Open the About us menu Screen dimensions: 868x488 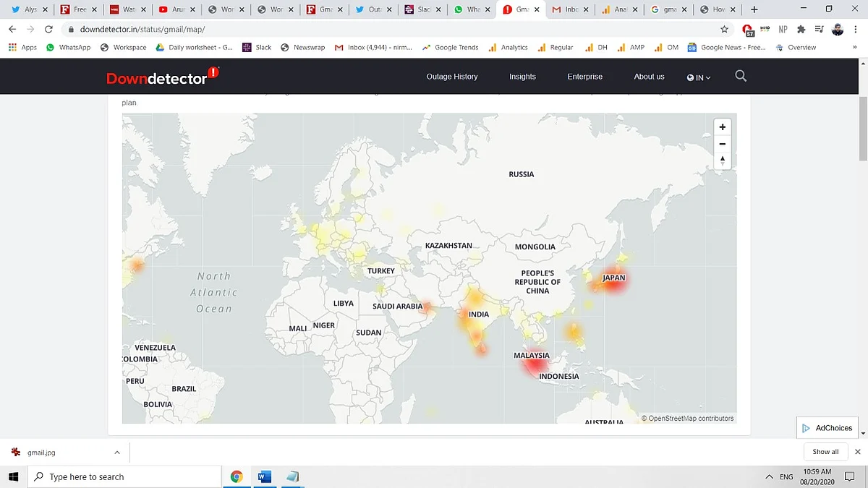pos(649,77)
